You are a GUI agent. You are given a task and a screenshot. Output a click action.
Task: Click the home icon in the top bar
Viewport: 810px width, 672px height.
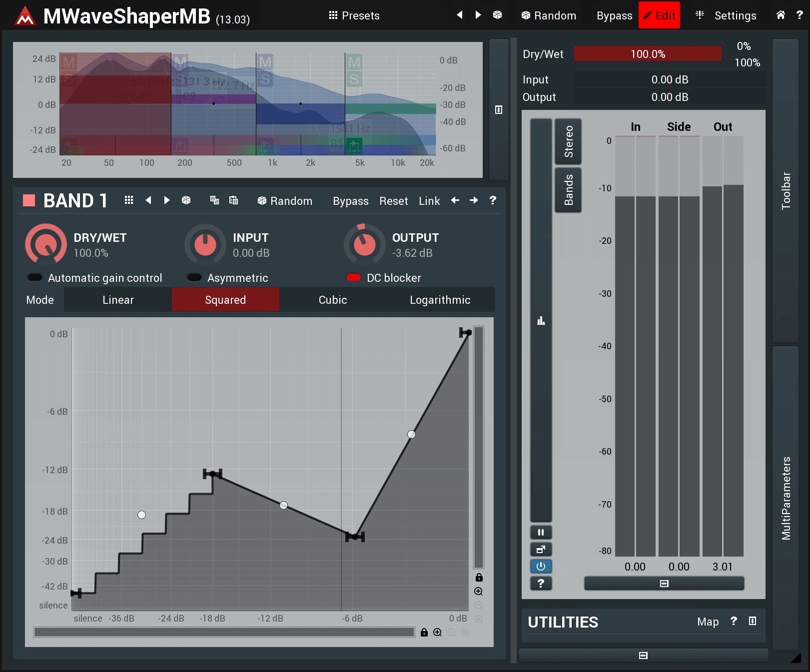781,15
